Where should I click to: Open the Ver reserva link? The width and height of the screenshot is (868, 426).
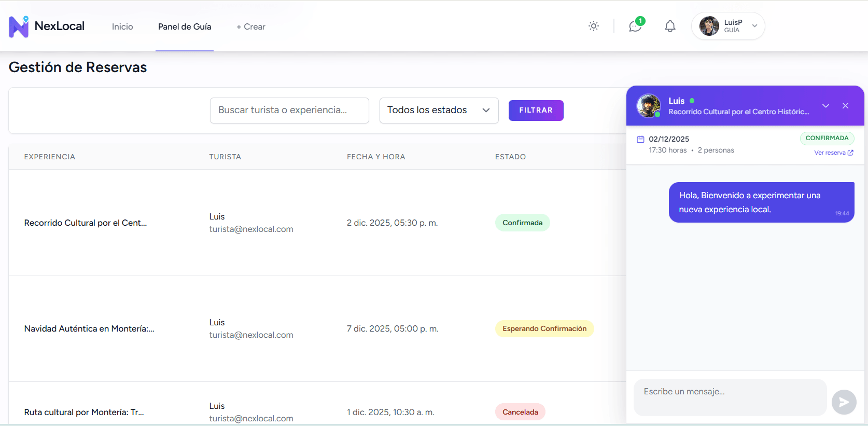(x=833, y=153)
